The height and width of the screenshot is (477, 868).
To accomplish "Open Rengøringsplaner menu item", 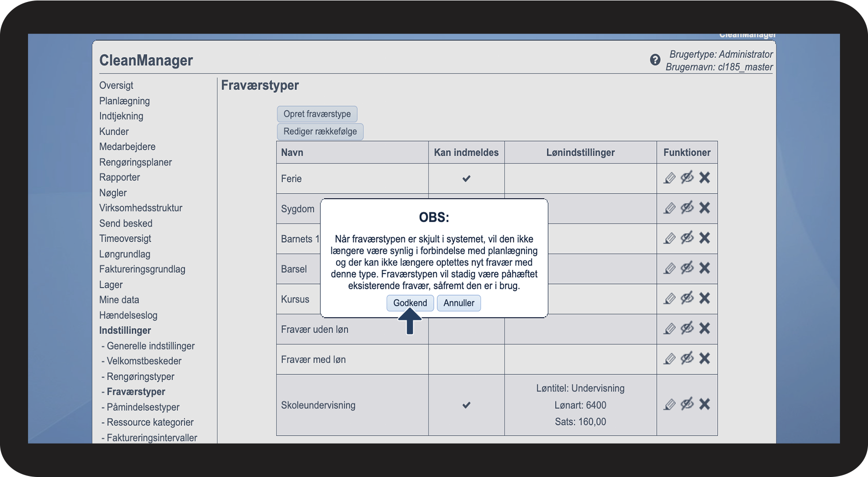I will click(x=136, y=163).
